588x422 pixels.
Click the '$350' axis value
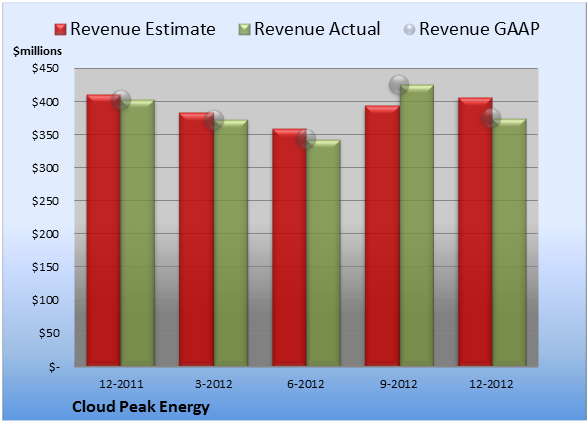coord(45,135)
